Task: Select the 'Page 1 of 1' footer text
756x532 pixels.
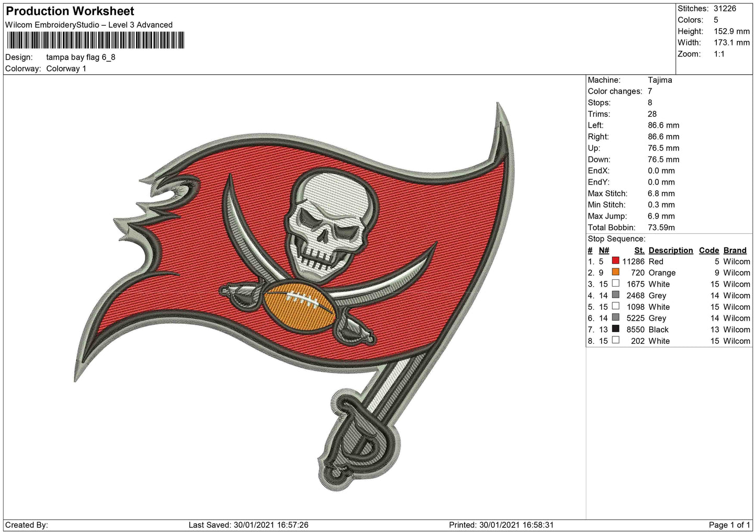Action: [x=729, y=525]
